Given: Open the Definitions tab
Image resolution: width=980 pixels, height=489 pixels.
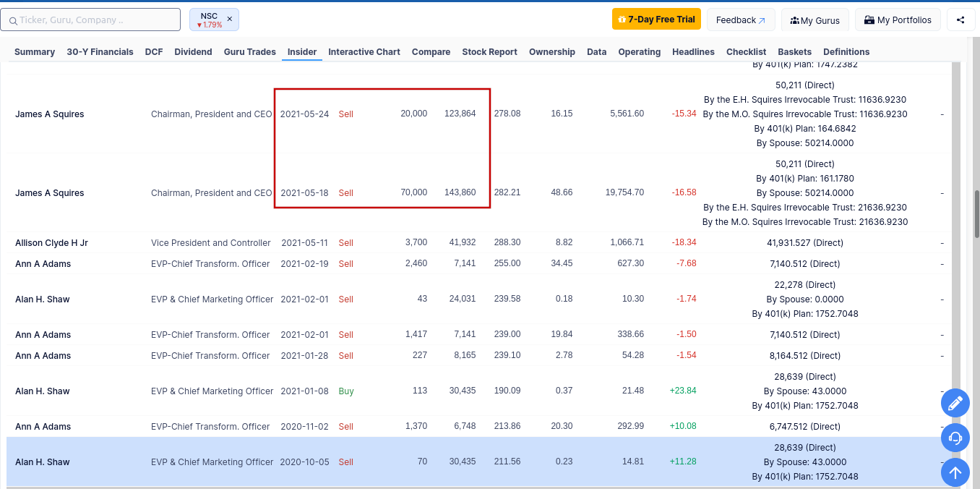Looking at the screenshot, I should [846, 52].
